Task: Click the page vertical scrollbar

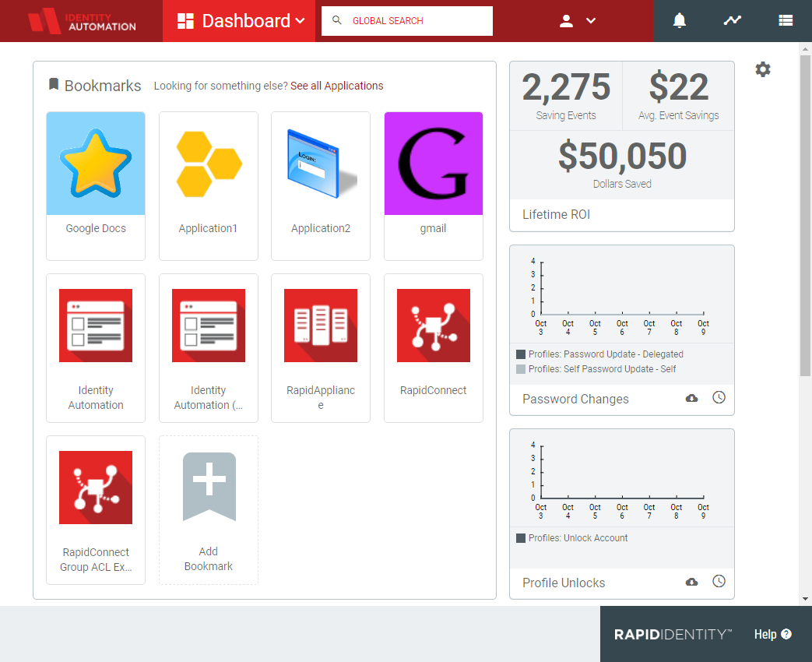Action: coord(805,215)
